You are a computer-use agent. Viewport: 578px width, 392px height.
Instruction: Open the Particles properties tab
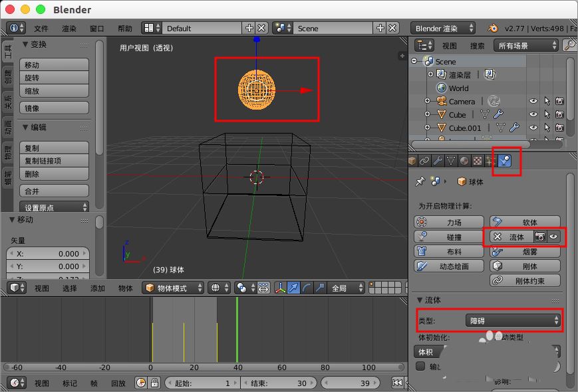[x=491, y=160]
